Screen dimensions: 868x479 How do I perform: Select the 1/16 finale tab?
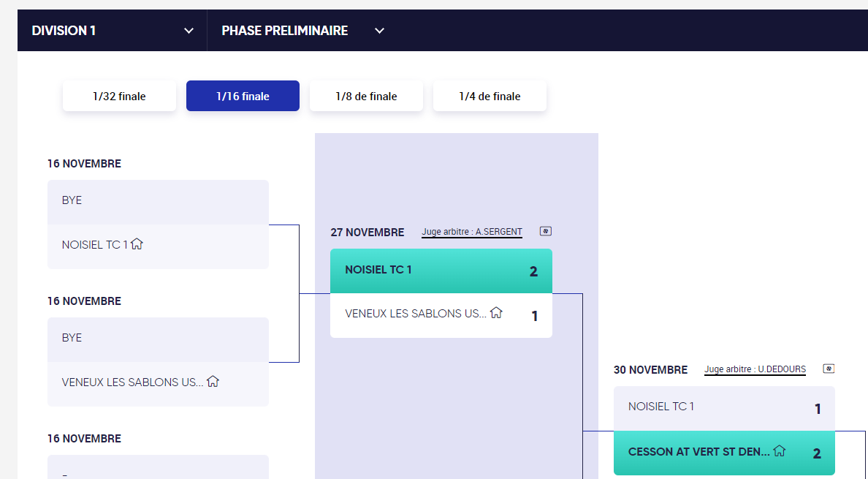click(243, 96)
